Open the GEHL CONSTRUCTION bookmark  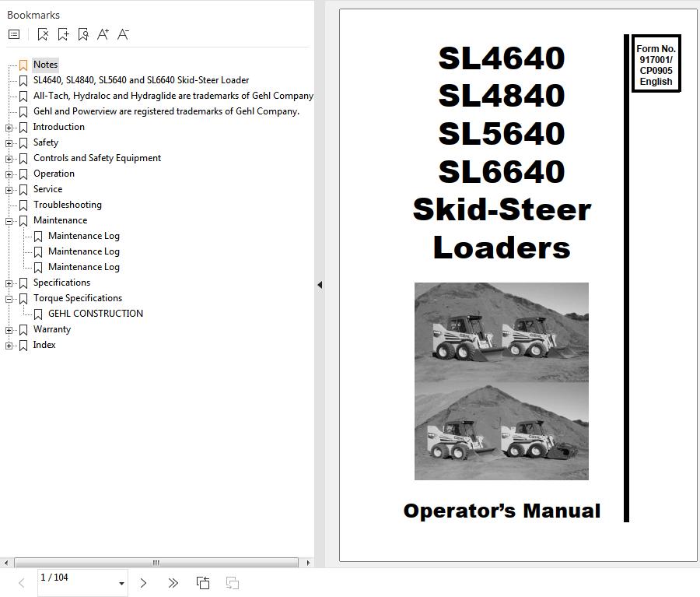point(96,314)
